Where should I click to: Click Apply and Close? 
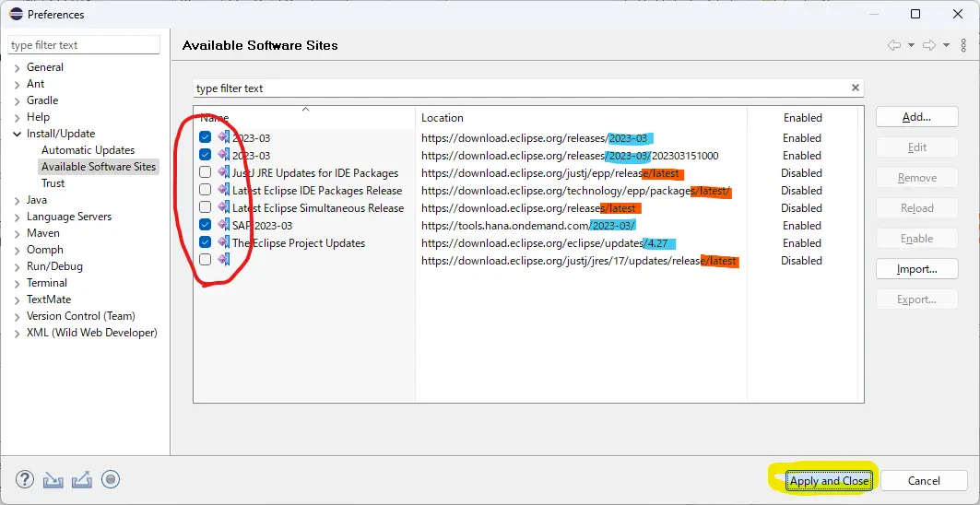[829, 481]
